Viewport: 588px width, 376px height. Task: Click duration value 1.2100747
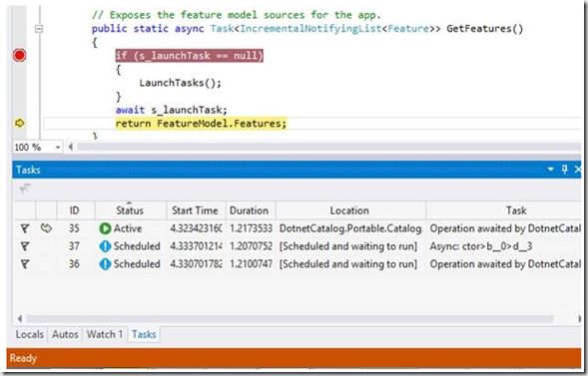(251, 264)
